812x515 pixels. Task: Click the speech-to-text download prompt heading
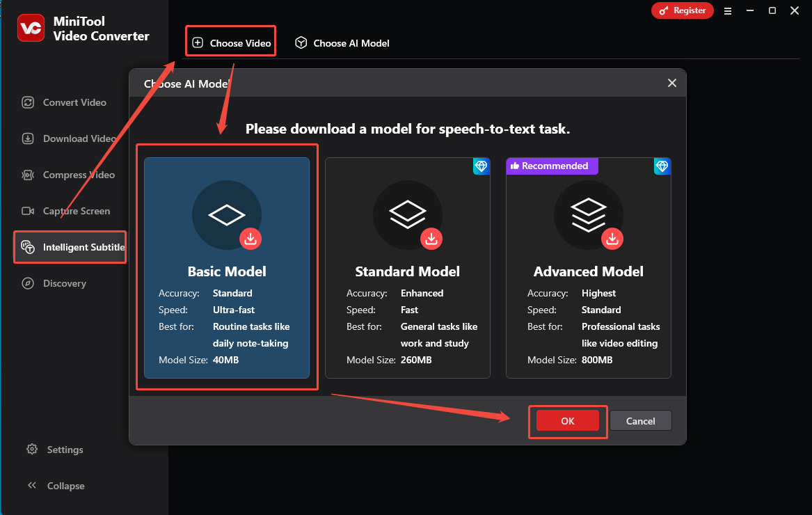click(x=408, y=129)
